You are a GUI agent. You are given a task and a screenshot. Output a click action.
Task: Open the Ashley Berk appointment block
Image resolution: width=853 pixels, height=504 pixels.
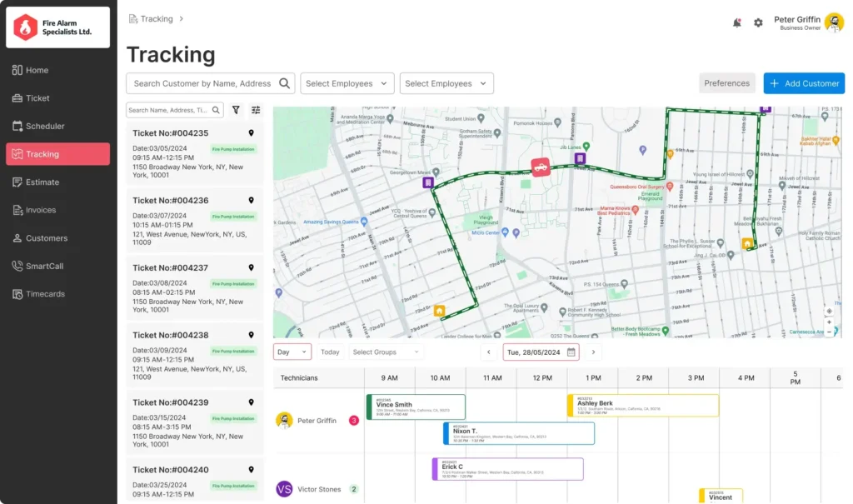coord(643,406)
